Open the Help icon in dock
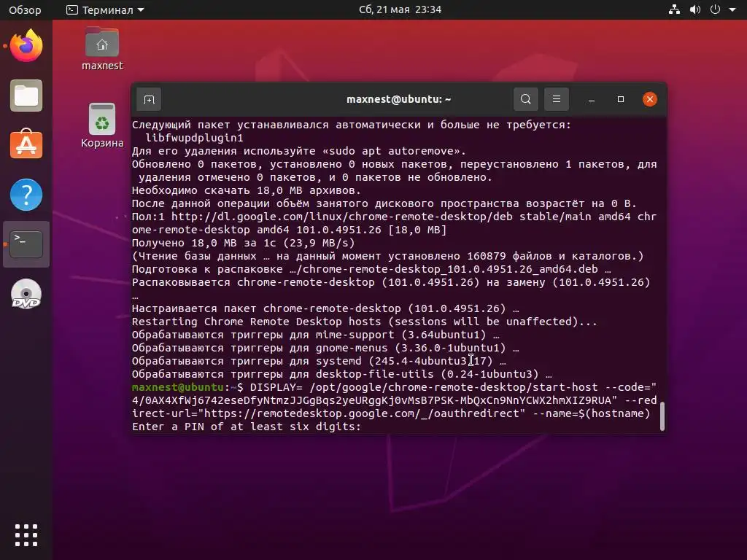 click(26, 195)
